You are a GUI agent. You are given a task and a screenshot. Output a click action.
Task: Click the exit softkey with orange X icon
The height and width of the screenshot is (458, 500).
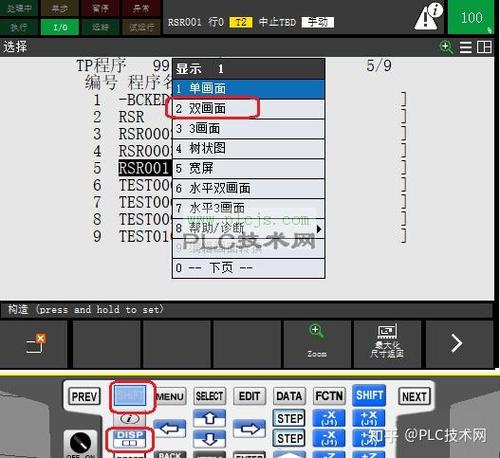coord(33,344)
